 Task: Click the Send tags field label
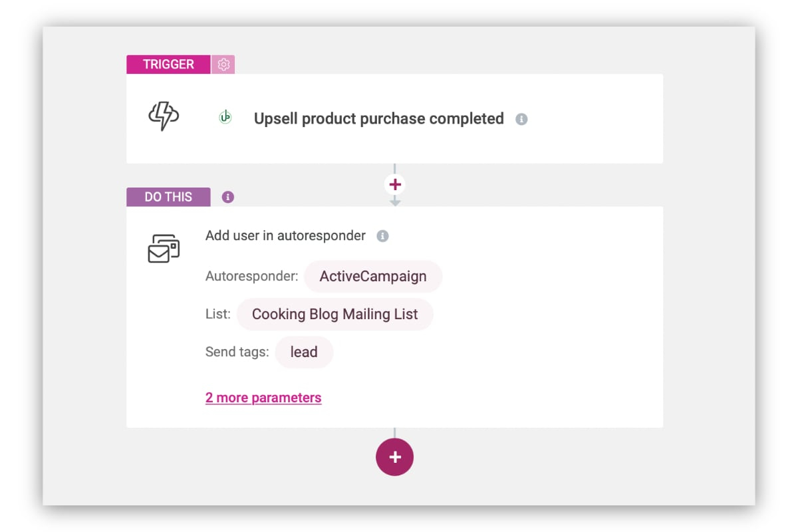(237, 352)
